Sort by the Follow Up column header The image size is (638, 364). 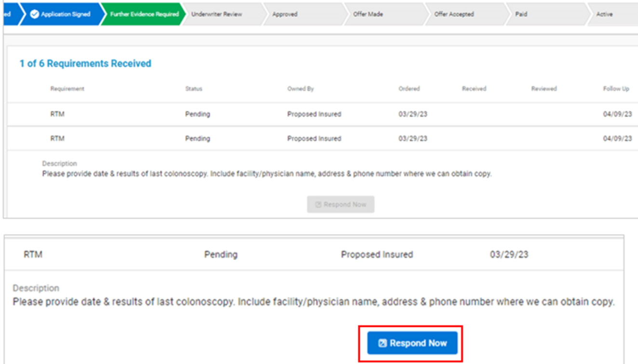(x=616, y=89)
